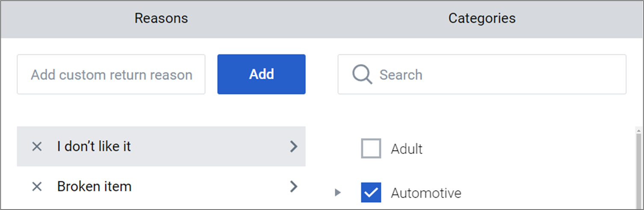644x210 pixels.
Task: Remove the "I don't like it" reason
Action: pyautogui.click(x=37, y=147)
